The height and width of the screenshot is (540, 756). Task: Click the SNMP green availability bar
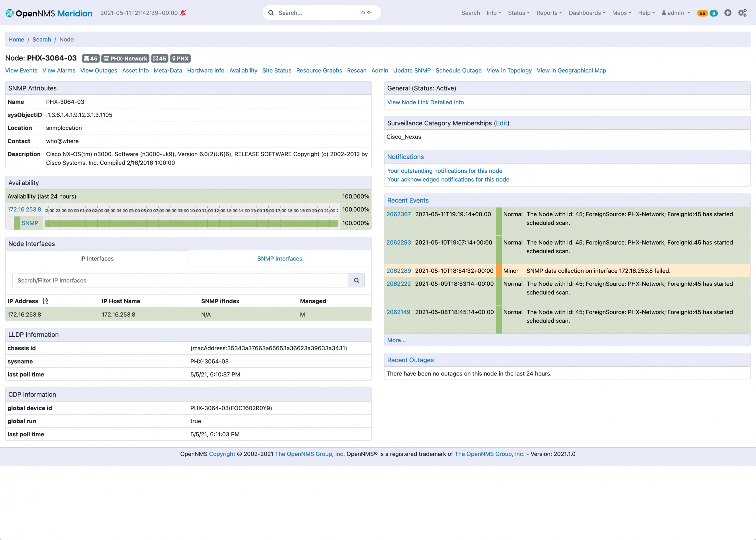(191, 223)
